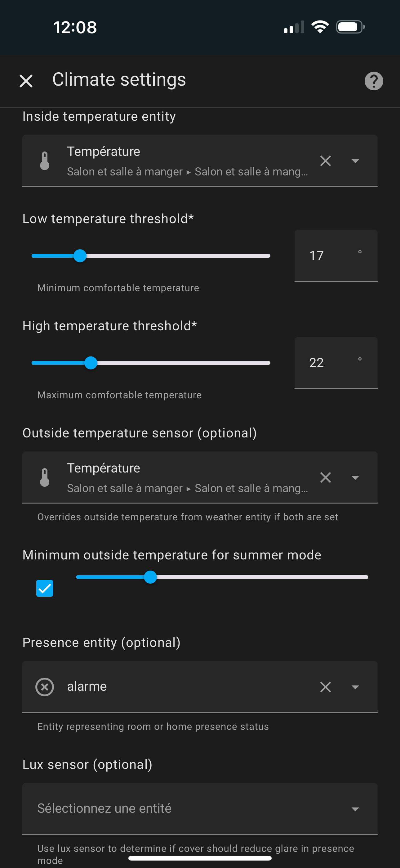400x868 pixels.
Task: Open the Lux sensor entity selector
Action: (200, 809)
